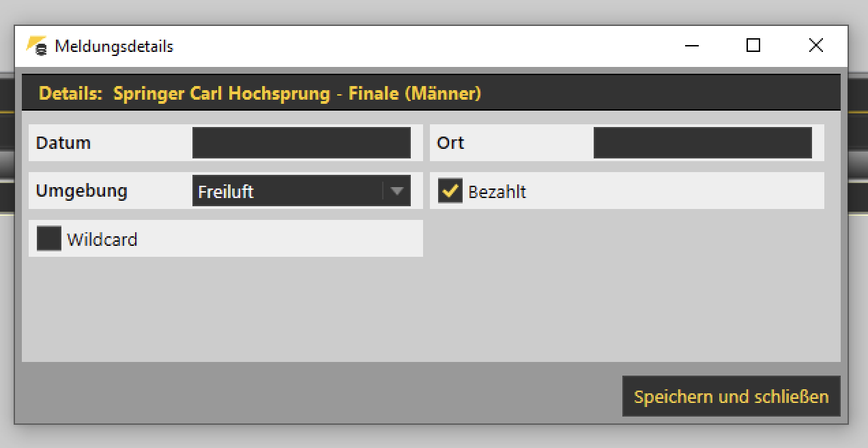Select the Freiluft combo box

[301, 191]
